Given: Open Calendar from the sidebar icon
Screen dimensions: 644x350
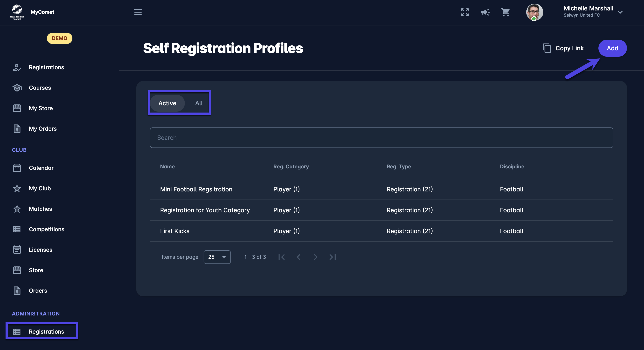Looking at the screenshot, I should (17, 168).
